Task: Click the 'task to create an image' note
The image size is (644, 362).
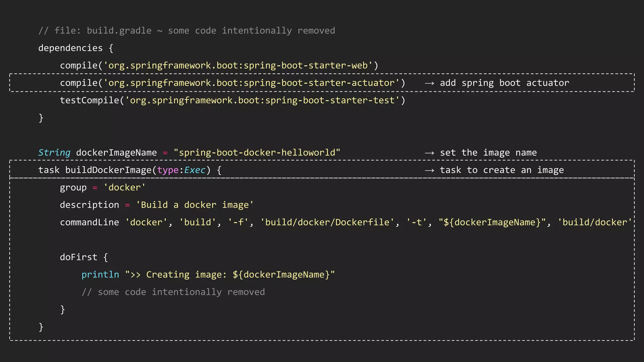Action: click(502, 170)
